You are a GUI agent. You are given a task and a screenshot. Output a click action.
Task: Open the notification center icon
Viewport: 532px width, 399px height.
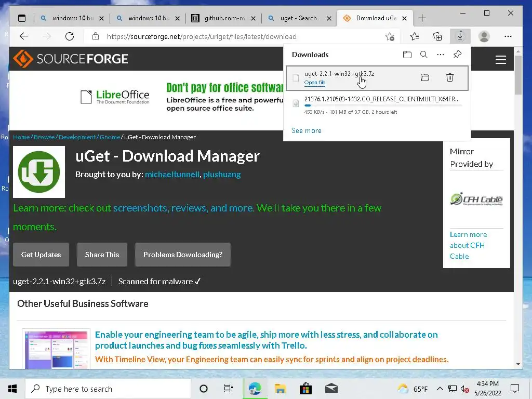coord(515,389)
